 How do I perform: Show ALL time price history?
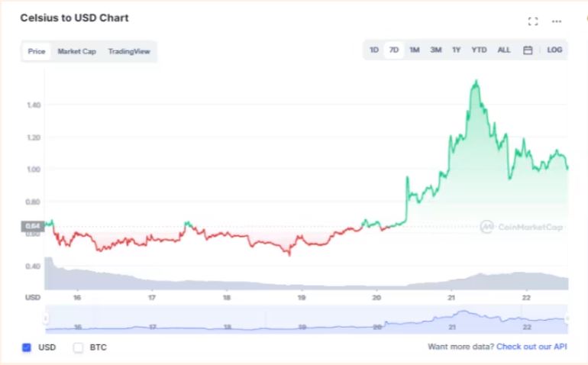click(x=504, y=50)
